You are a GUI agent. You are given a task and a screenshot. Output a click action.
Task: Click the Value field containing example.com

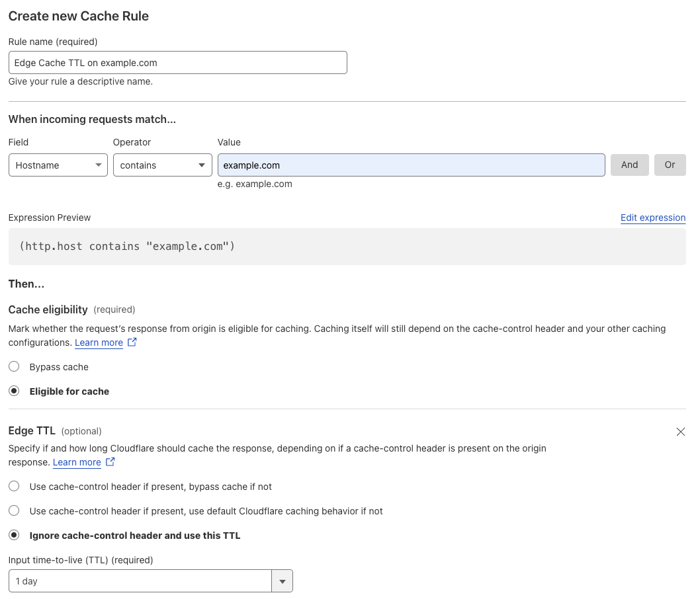[410, 165]
